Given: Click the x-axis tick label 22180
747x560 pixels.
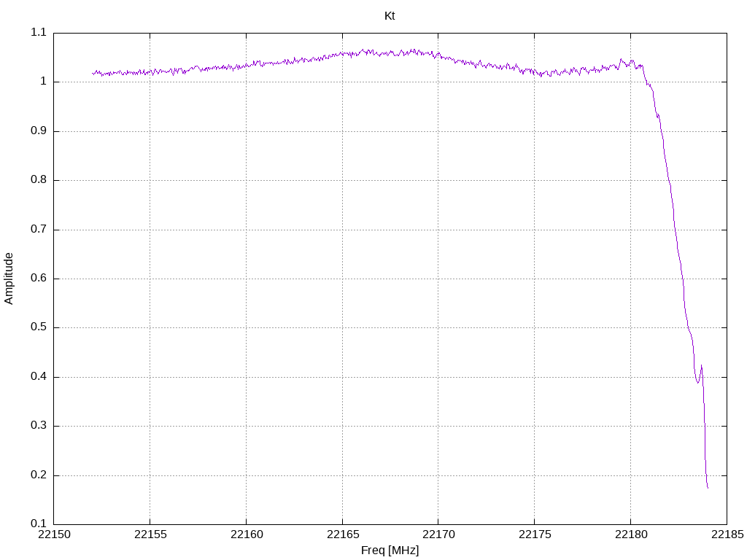Looking at the screenshot, I should point(631,534).
